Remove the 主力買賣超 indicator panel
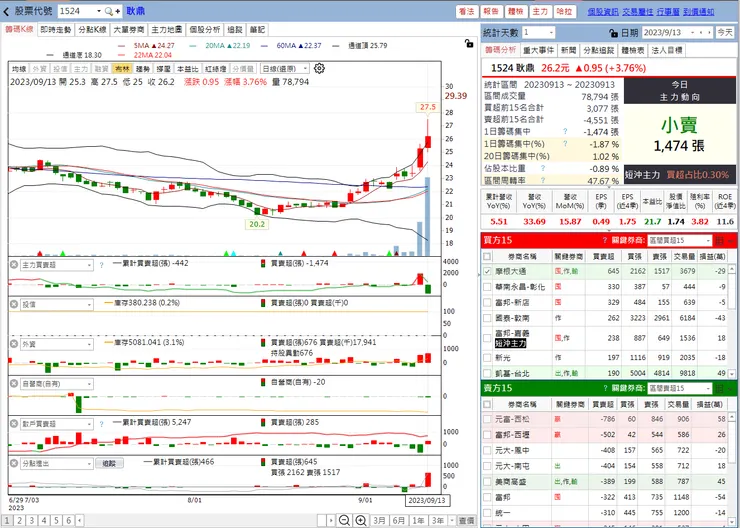 14,265
